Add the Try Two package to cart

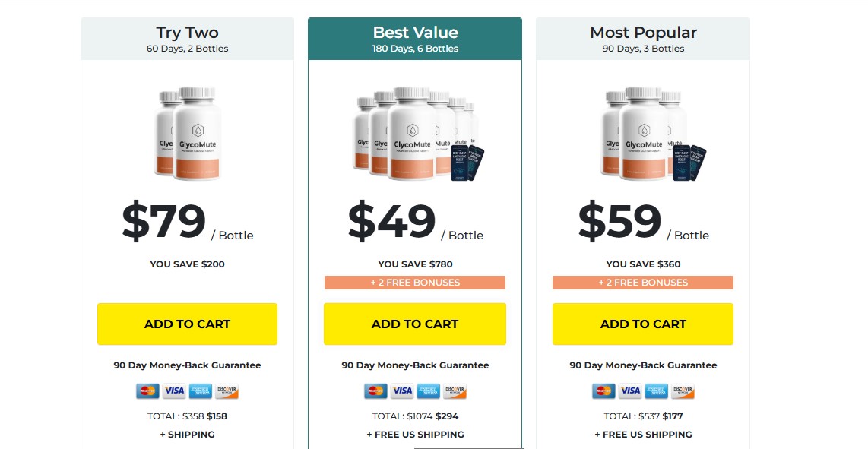click(187, 324)
